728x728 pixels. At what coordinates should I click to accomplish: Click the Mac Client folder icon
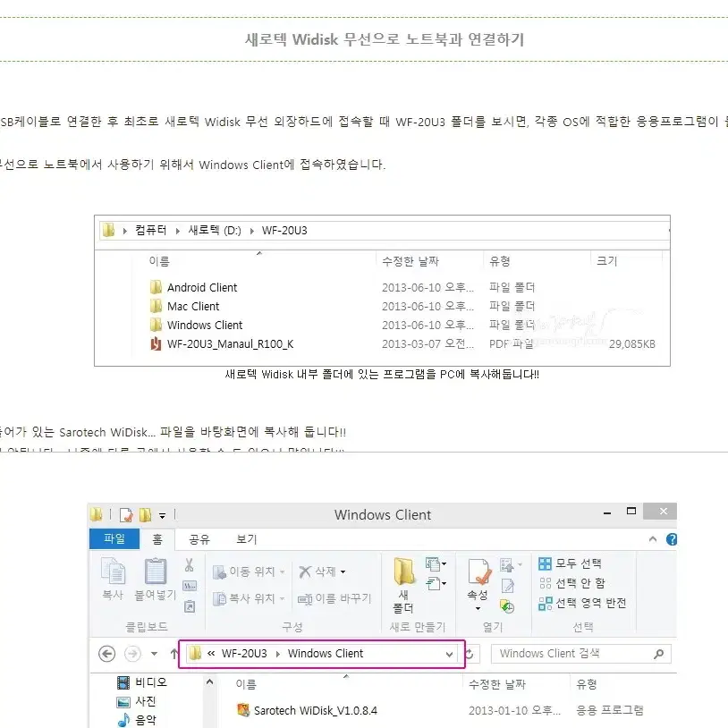[156, 306]
